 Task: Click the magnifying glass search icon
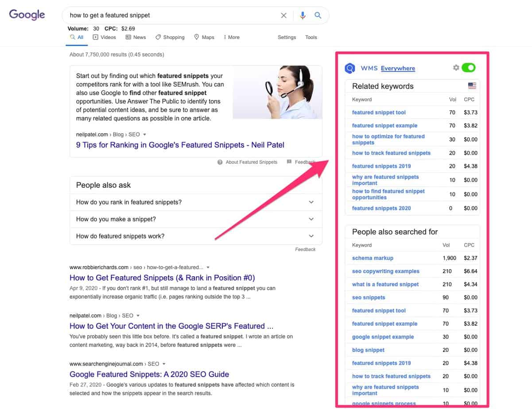point(318,15)
